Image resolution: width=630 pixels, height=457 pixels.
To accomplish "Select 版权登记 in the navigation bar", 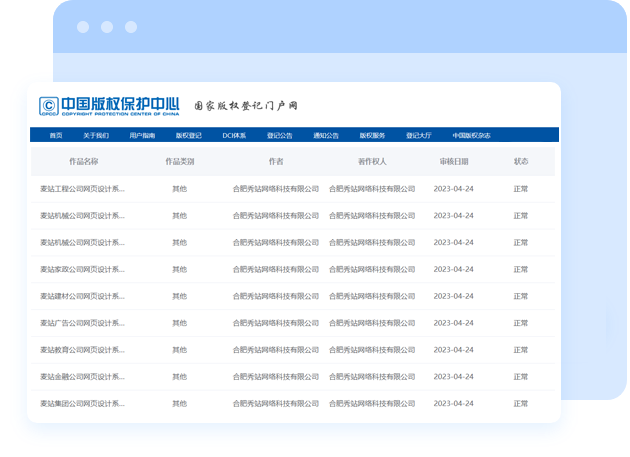I will [x=188, y=135].
